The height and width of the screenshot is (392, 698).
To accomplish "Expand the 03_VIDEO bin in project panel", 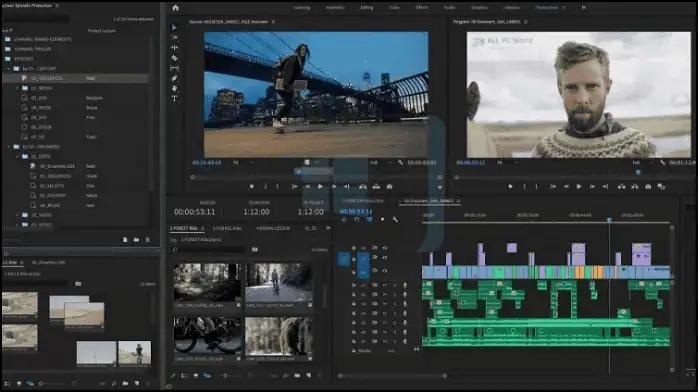I will (x=18, y=215).
